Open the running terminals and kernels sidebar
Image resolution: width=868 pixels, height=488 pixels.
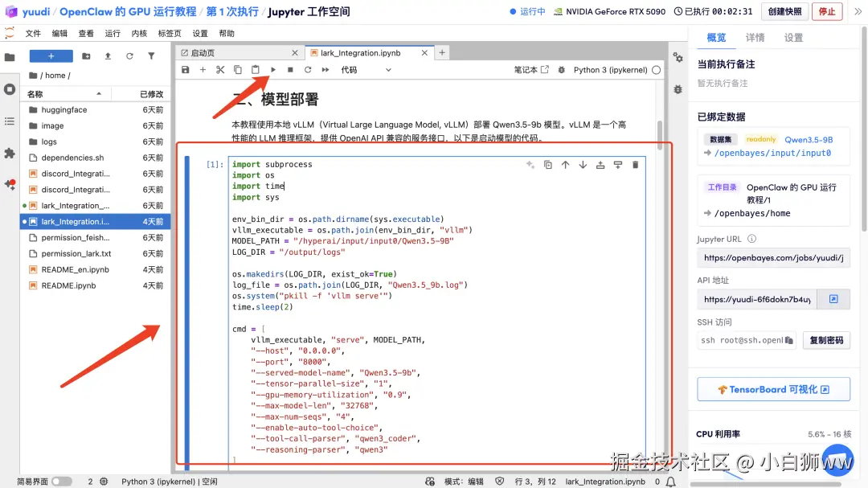pos(10,89)
